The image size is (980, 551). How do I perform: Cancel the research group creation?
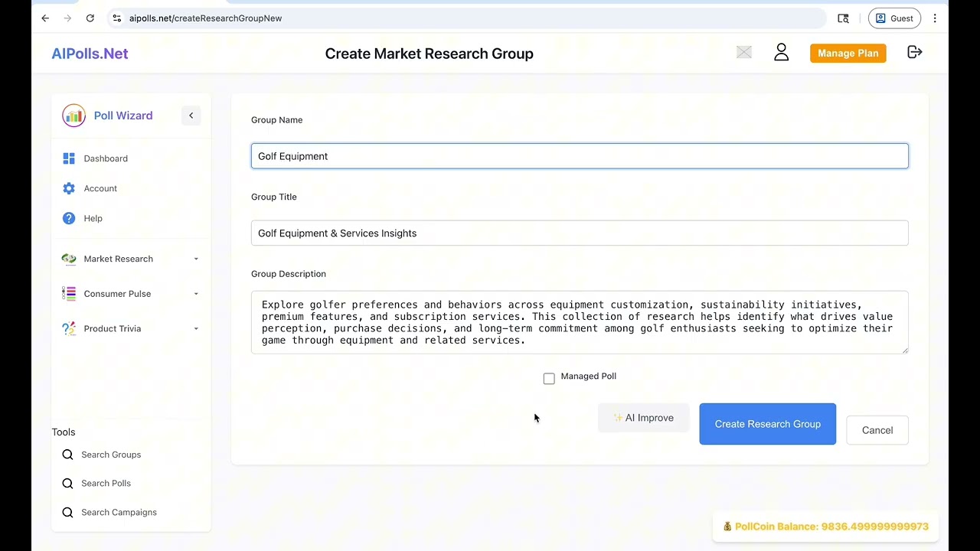coord(877,430)
